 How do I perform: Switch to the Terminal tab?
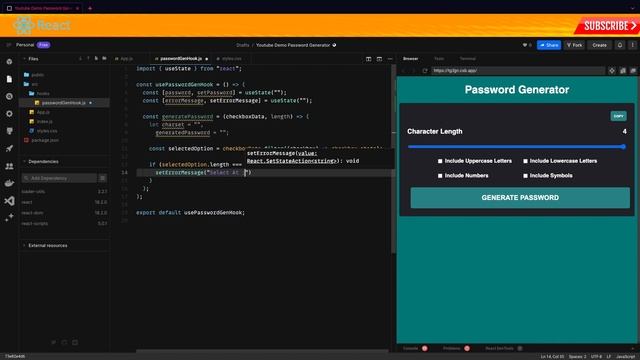[468, 59]
